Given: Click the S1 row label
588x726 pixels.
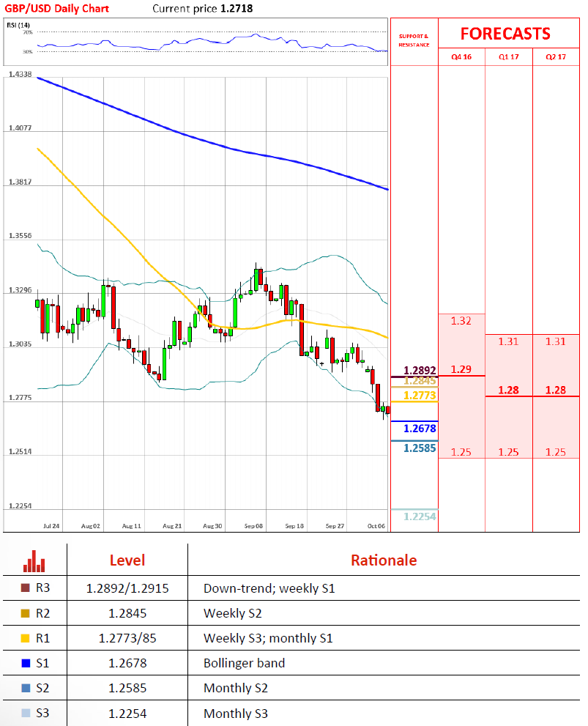Looking at the screenshot, I should click(42, 664).
